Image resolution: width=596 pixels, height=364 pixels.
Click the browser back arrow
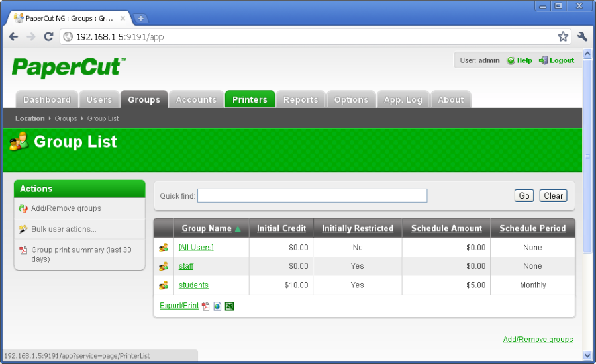point(13,37)
